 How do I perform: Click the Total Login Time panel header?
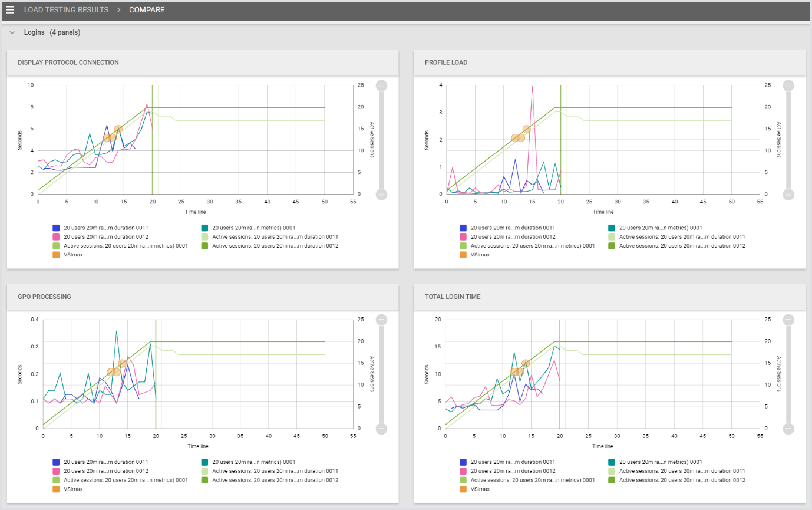point(453,297)
